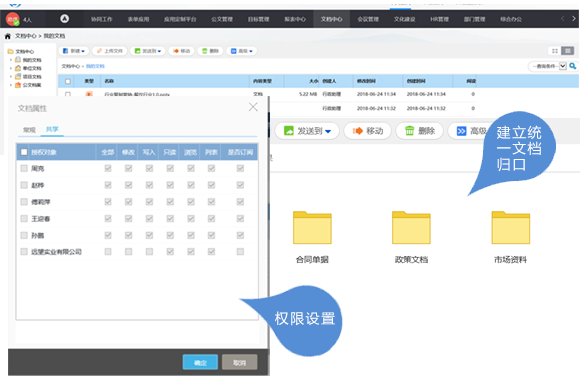Screen dimensions: 580x380
Task: Open 会议管理 in top navigation
Action: 368,19
